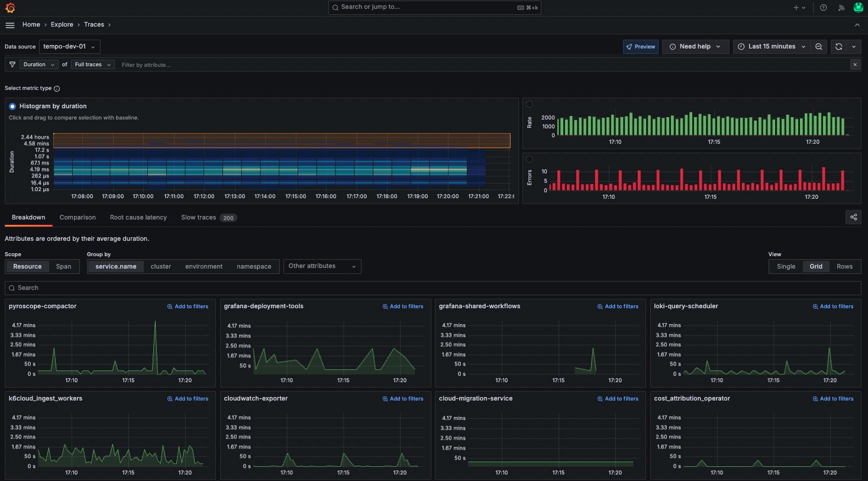The image size is (868, 481).
Task: Open the Other attributes dropdown
Action: tap(322, 266)
